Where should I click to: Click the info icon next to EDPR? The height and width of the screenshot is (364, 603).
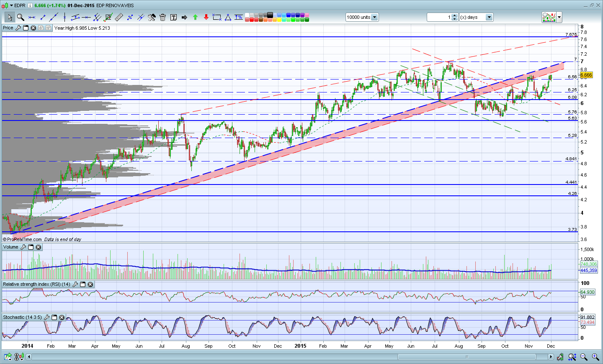[30, 5]
